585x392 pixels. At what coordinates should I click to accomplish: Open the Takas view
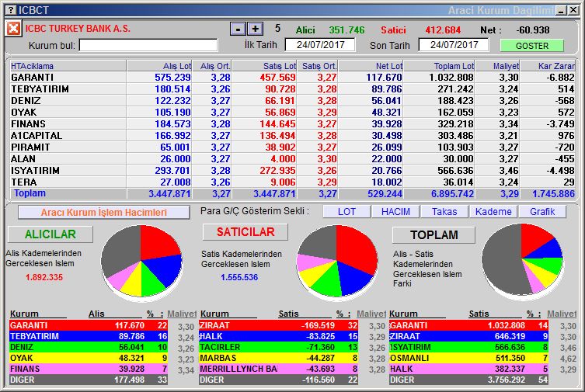[x=444, y=212]
